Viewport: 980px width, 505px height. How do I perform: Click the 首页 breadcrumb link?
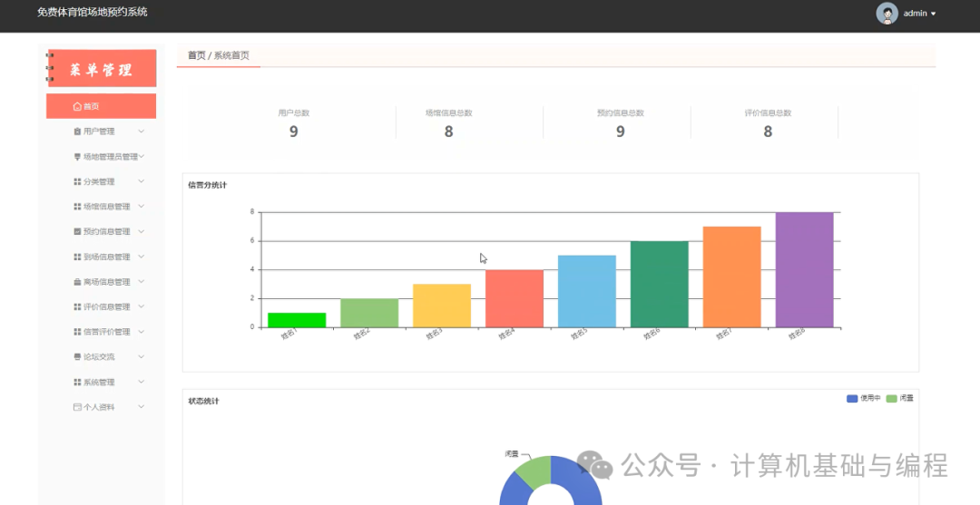[x=196, y=55]
